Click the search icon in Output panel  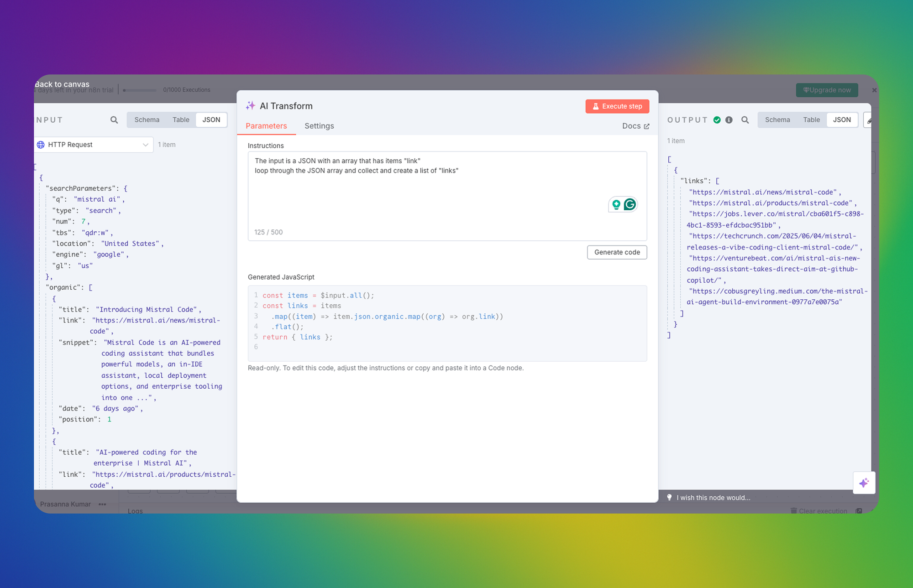(745, 120)
